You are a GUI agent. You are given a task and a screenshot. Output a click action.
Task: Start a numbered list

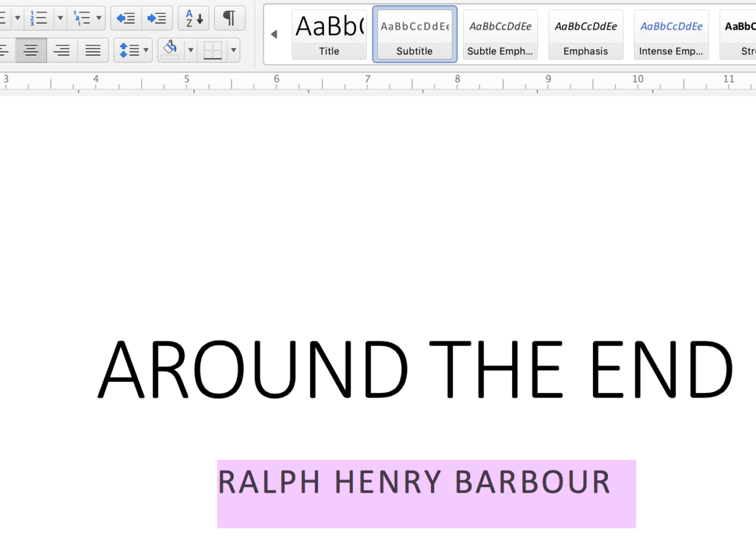(x=37, y=18)
